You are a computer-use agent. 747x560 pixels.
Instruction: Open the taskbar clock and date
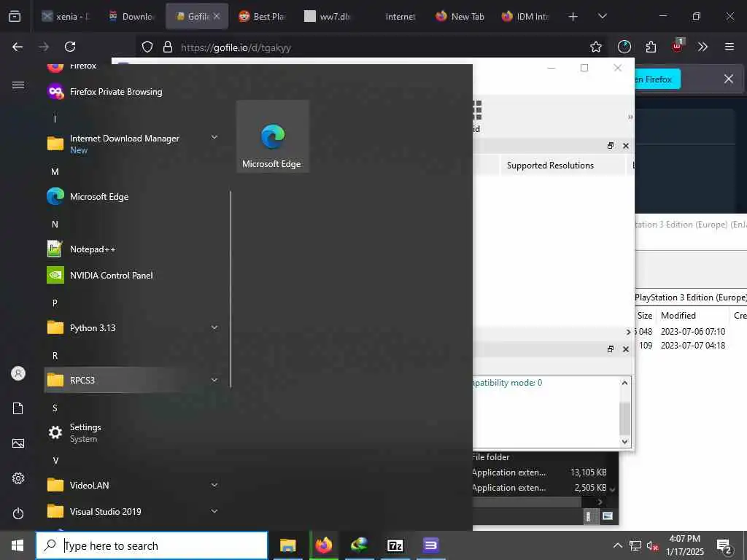pos(685,545)
